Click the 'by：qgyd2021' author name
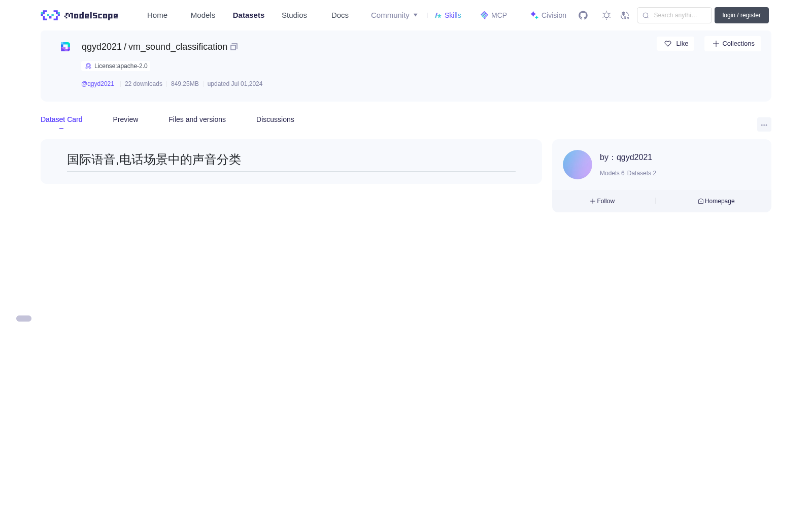Image resolution: width=812 pixels, height=508 pixels. coord(626,157)
